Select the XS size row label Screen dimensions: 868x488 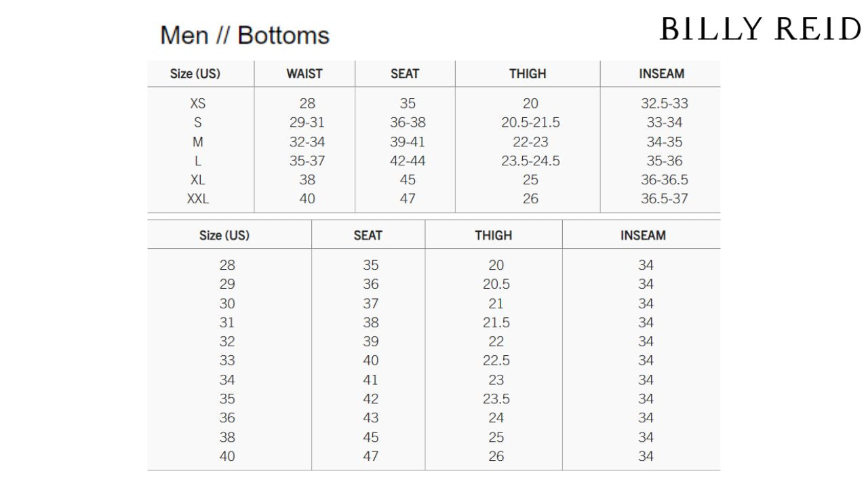tap(198, 104)
